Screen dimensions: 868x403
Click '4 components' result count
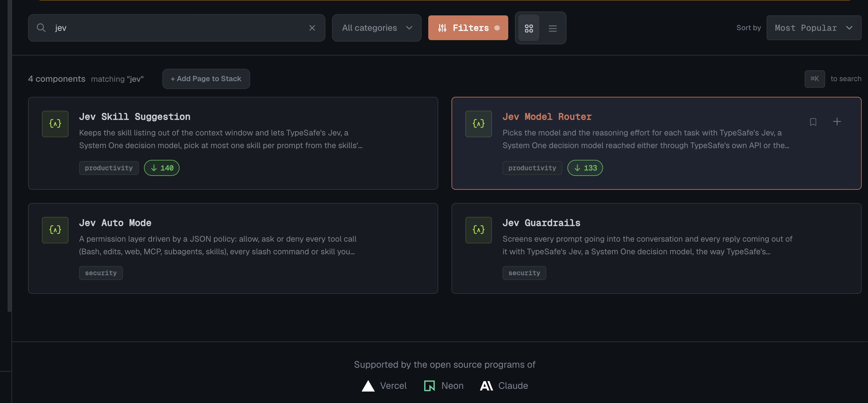tap(57, 79)
